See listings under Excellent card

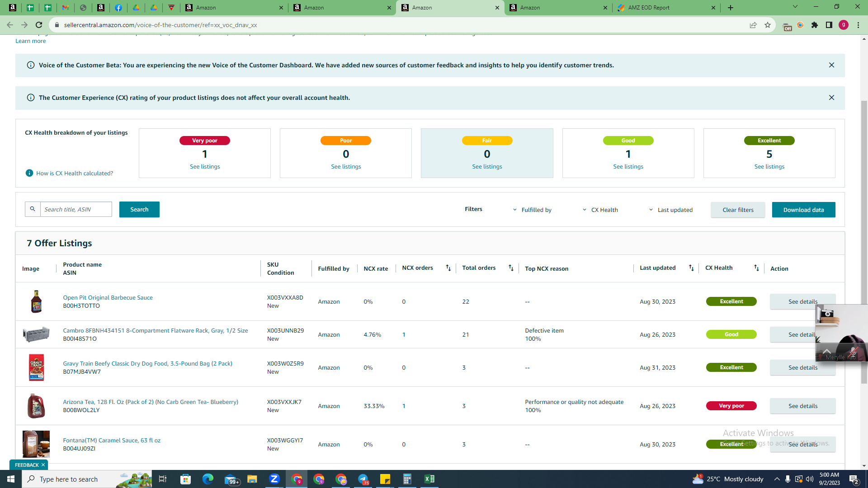click(x=769, y=167)
